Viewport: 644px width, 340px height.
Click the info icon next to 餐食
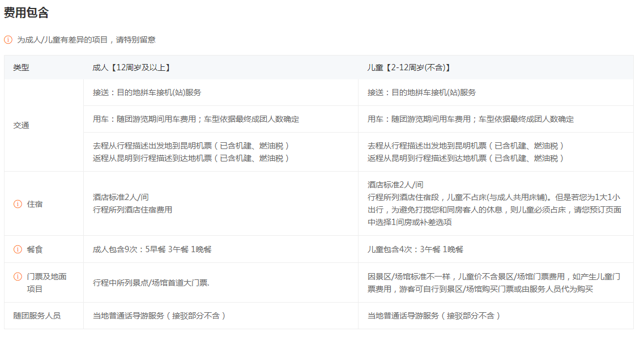click(x=18, y=249)
